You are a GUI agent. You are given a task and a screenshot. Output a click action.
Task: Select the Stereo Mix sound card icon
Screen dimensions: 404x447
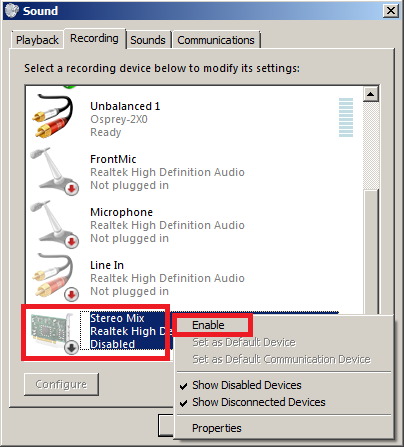pos(54,332)
